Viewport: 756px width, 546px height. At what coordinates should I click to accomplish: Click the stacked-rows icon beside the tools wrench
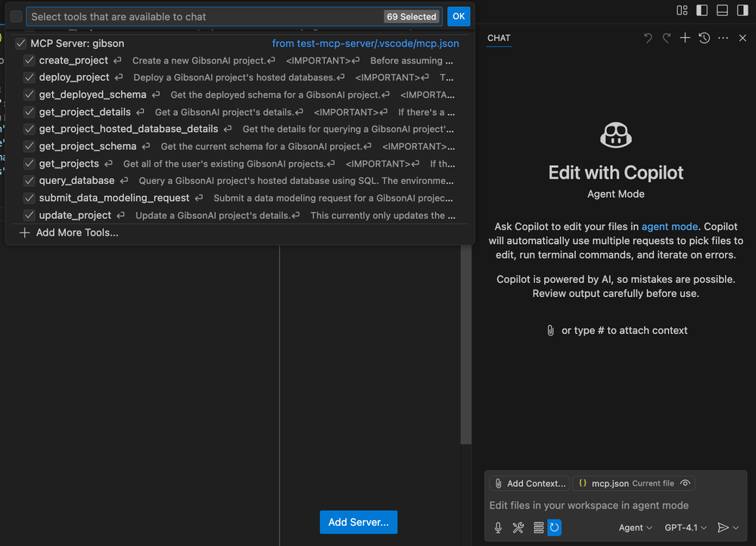click(539, 527)
